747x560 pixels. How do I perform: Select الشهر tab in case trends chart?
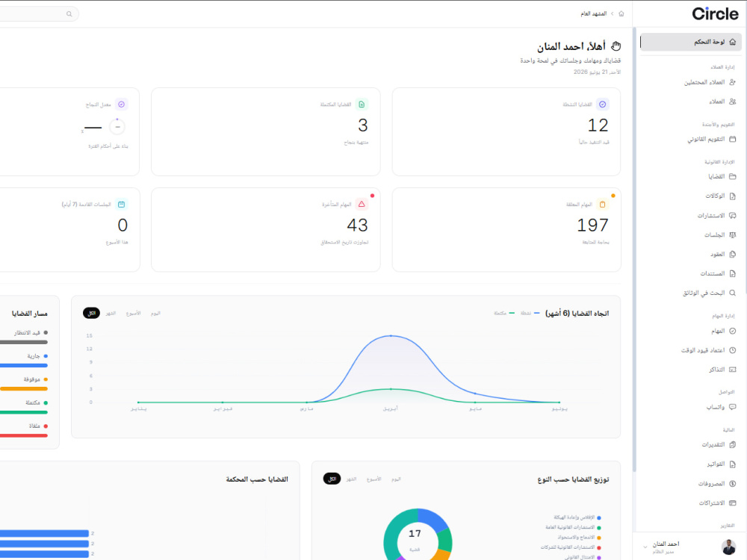click(111, 314)
